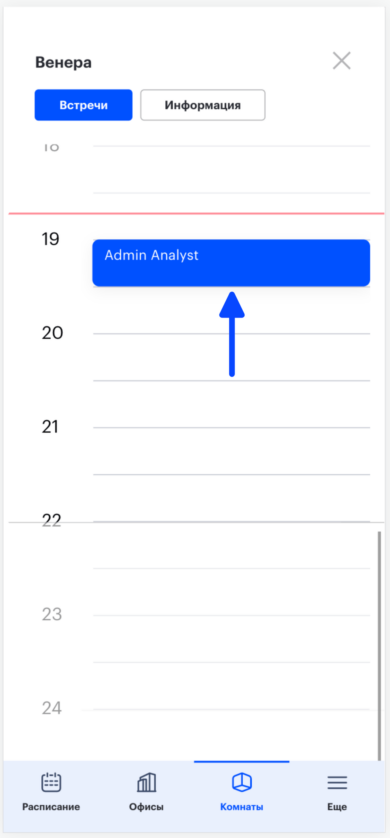Viewport: 390px width, 838px height.
Task: Select the Офисы label in bottom bar
Action: pyautogui.click(x=146, y=807)
